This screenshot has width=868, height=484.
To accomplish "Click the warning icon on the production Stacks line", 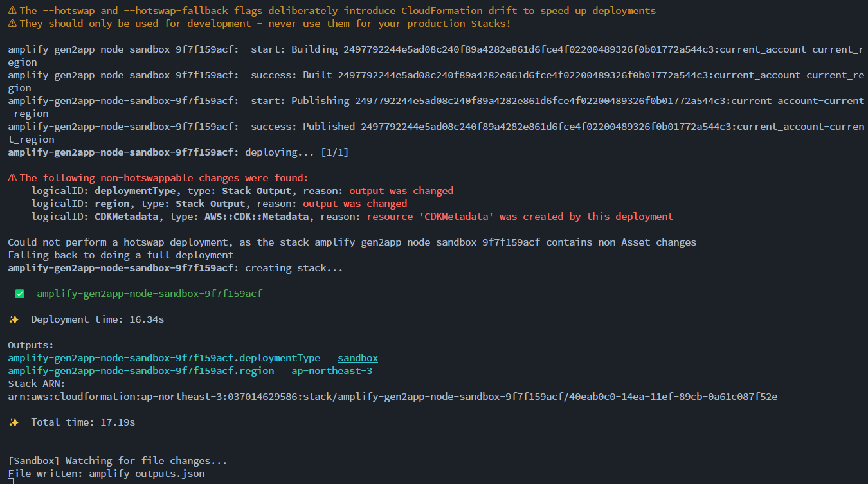I will pyautogui.click(x=12, y=23).
